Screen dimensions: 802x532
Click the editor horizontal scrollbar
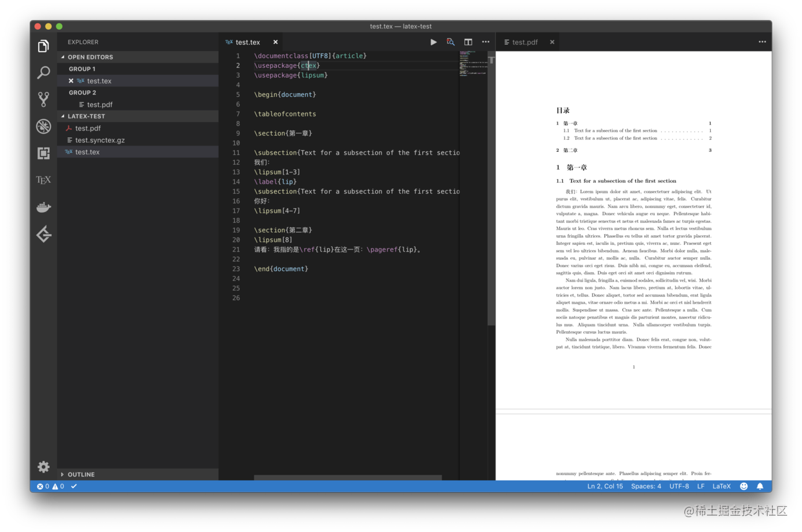coord(347,478)
